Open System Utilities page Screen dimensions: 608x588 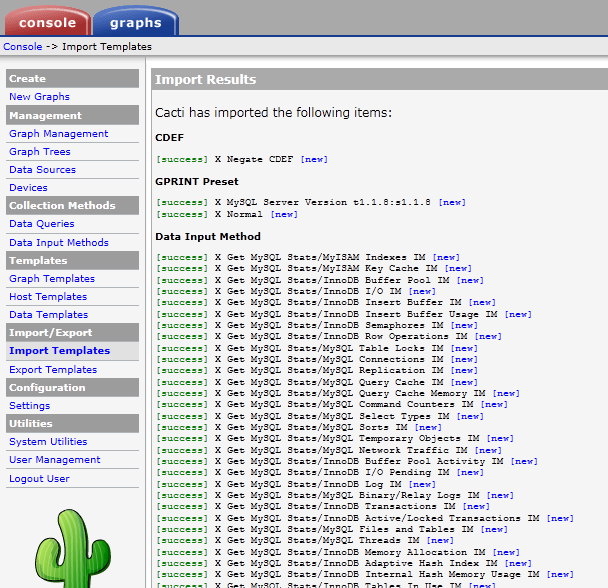(48, 442)
